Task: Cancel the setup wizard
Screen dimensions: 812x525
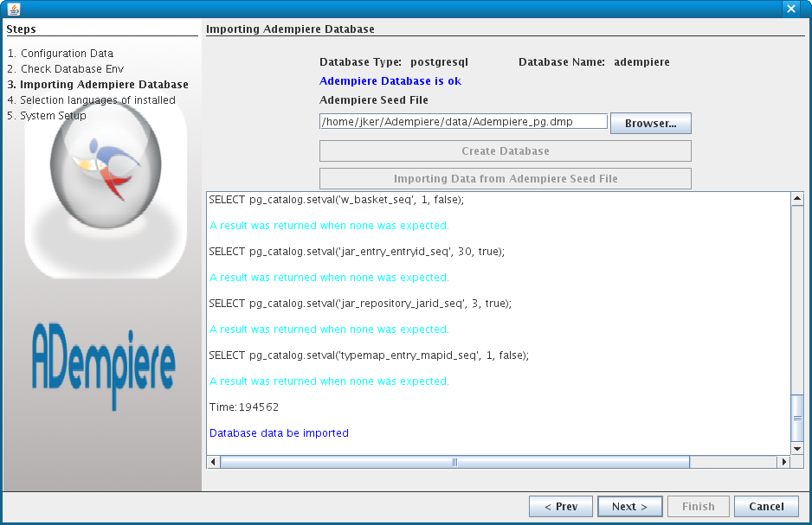Action: pos(766,506)
